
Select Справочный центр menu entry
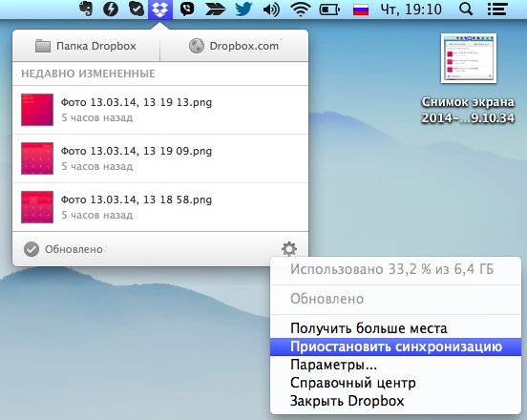(395, 383)
